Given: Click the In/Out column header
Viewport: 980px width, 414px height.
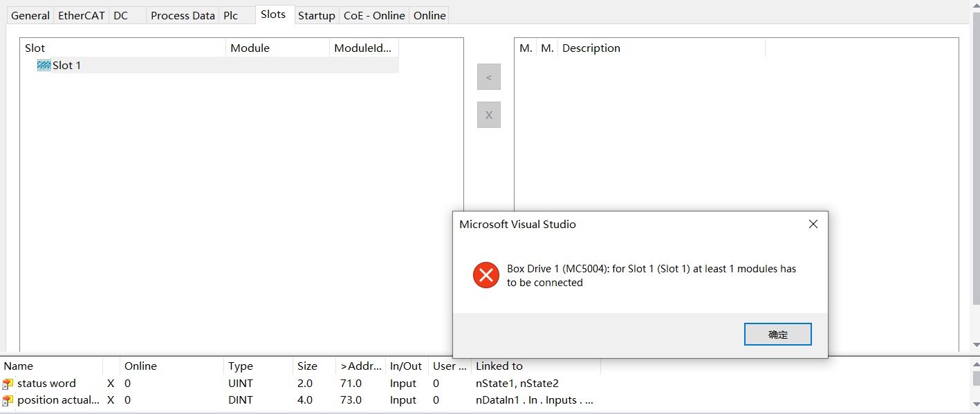Looking at the screenshot, I should [407, 366].
